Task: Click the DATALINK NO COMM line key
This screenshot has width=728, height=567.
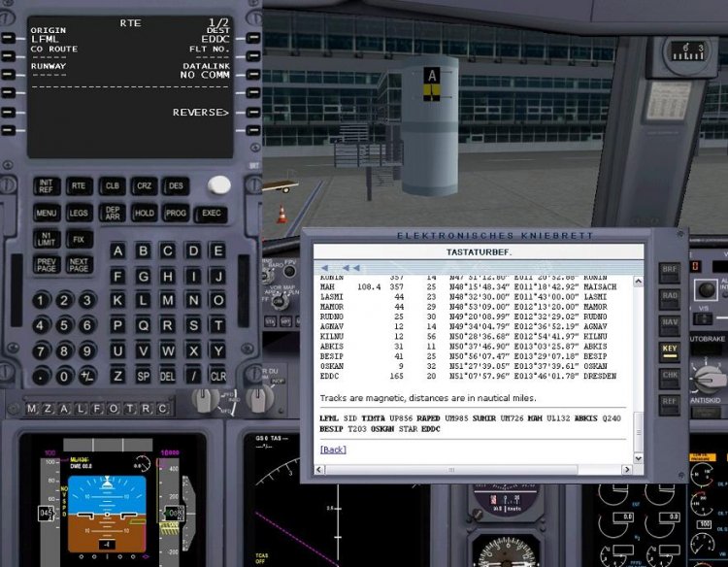Action: click(253, 75)
